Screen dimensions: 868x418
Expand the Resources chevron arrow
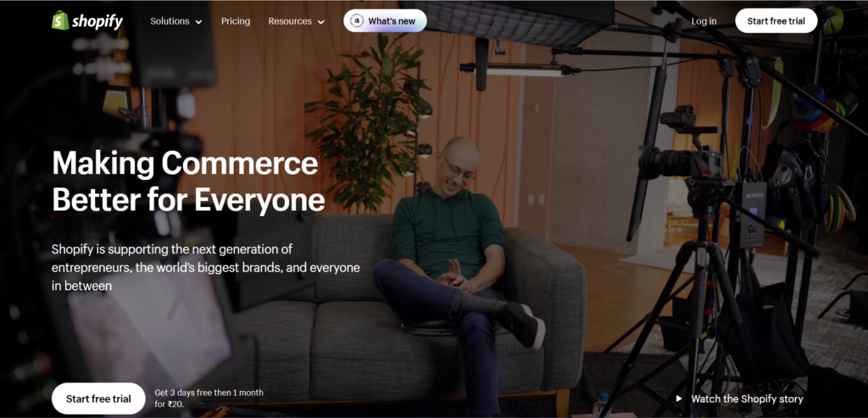pos(321,22)
